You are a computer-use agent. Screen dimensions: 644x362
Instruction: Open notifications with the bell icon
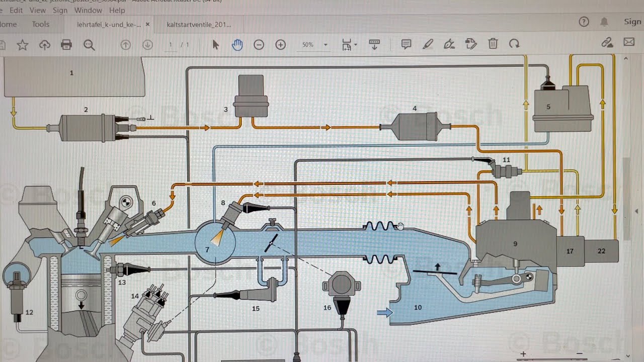pos(604,22)
